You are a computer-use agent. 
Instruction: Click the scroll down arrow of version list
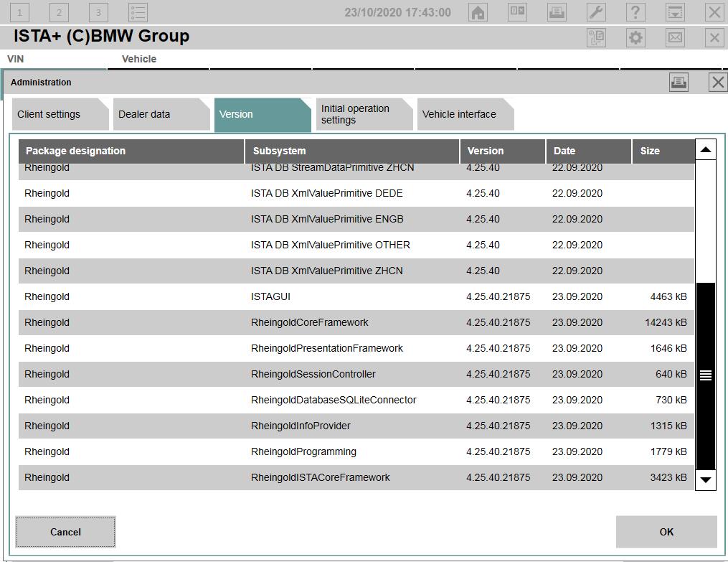coord(706,479)
